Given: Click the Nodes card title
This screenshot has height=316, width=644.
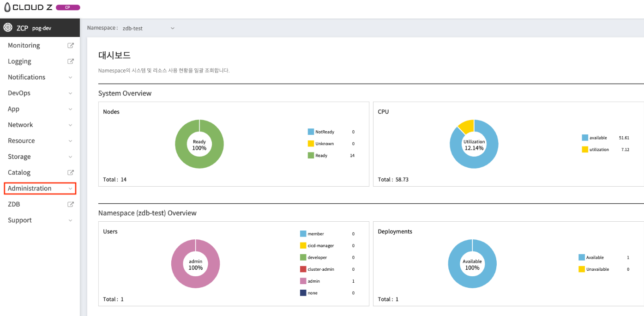Looking at the screenshot, I should [111, 112].
